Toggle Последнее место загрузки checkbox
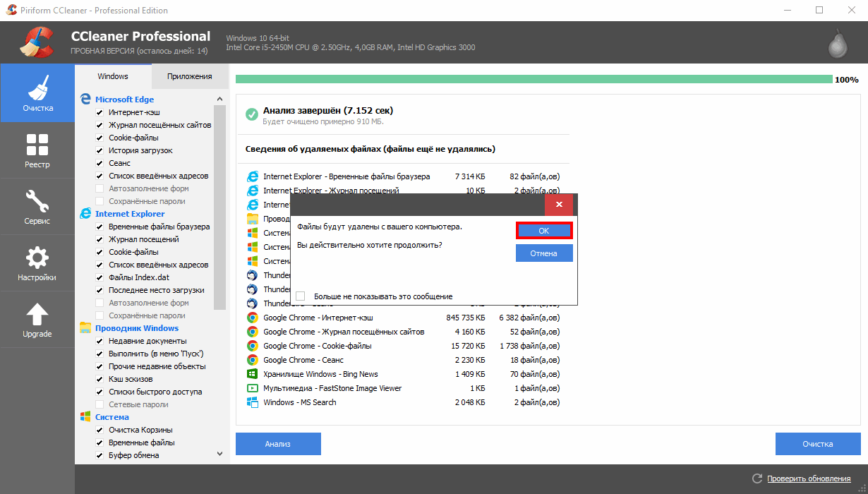 tap(100, 290)
